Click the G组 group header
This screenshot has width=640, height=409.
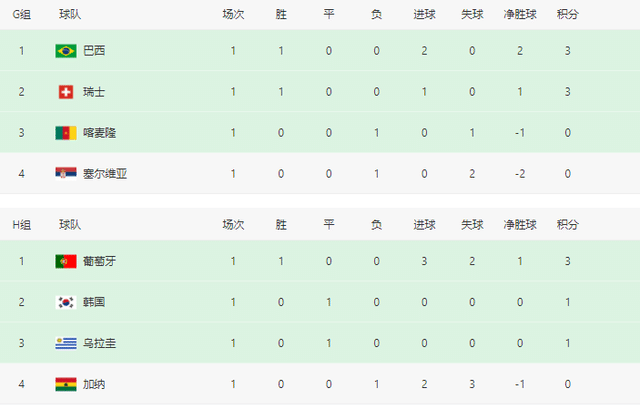pos(22,14)
